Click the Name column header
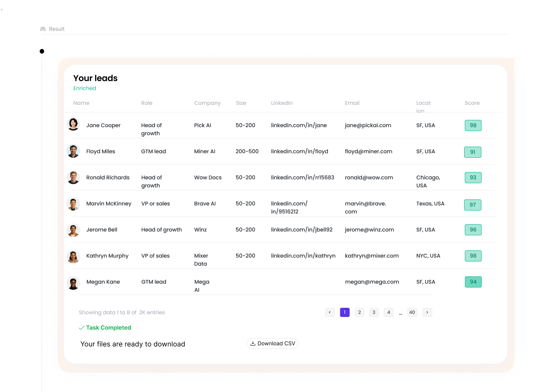 click(x=81, y=103)
